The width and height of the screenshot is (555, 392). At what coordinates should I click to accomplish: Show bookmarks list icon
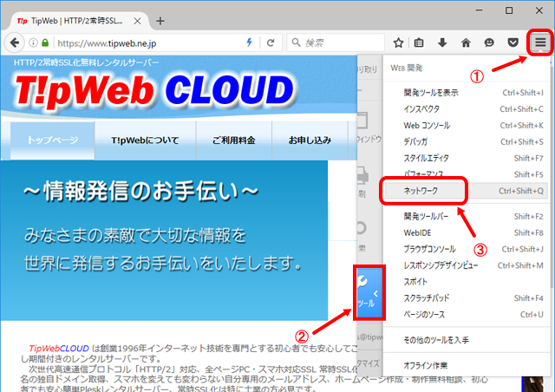[419, 42]
